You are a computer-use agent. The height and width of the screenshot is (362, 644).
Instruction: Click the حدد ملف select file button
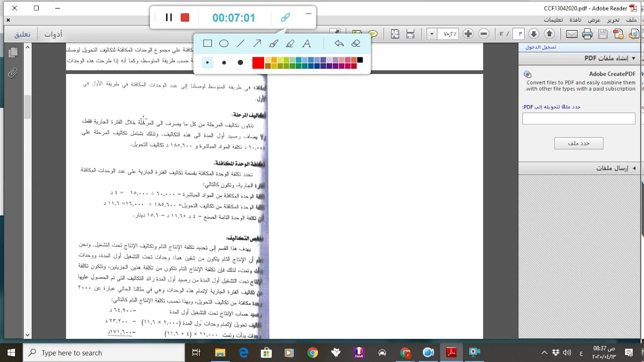579,143
